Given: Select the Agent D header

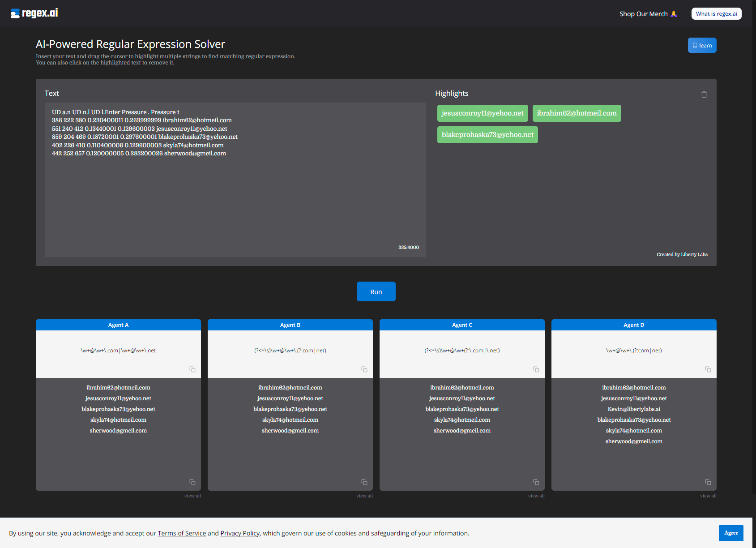Looking at the screenshot, I should click(x=634, y=325).
